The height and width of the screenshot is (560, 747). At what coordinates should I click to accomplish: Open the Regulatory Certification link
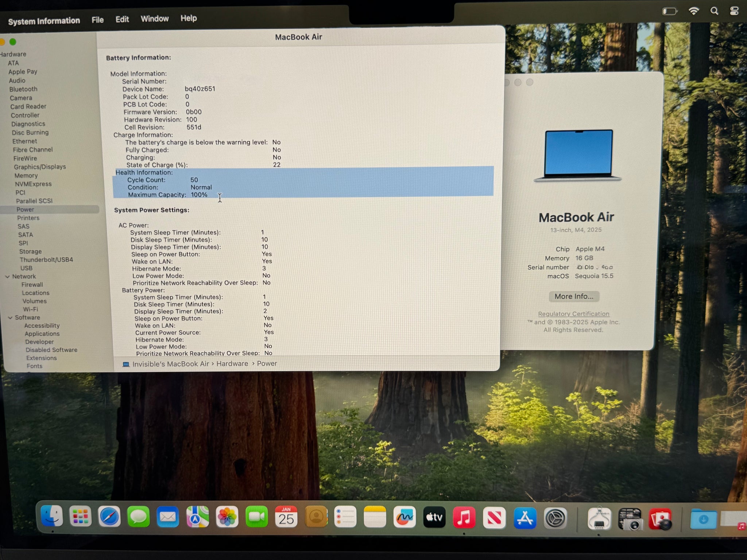[x=573, y=314]
